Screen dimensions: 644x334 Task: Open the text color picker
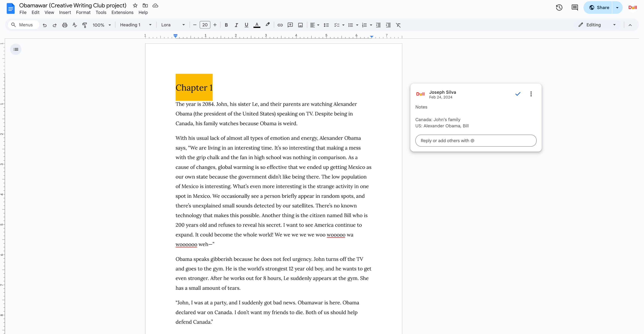(x=257, y=25)
